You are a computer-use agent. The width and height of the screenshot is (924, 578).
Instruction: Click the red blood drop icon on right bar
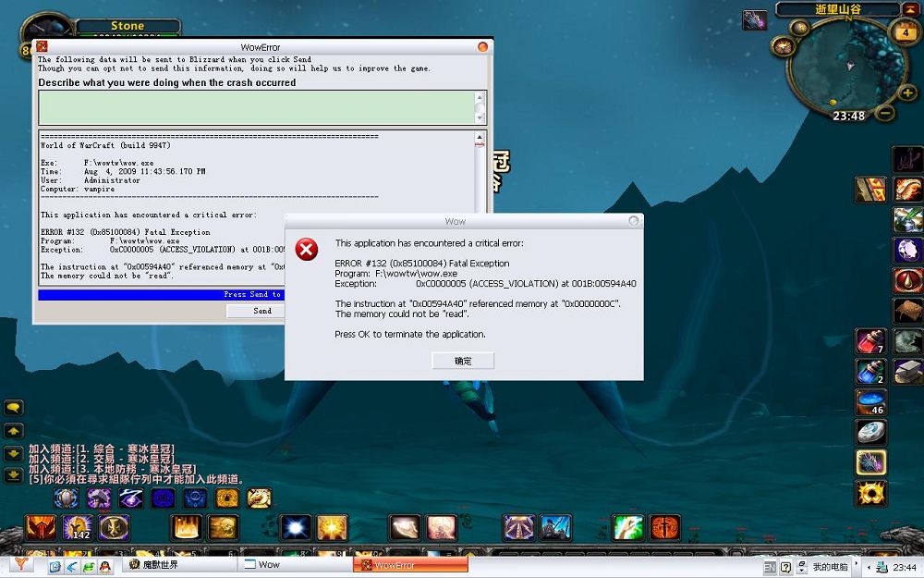907,280
